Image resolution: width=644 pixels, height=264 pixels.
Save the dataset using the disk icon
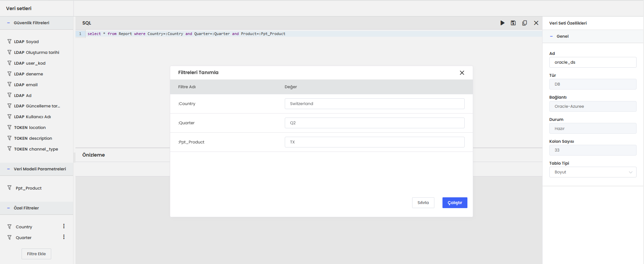513,23
